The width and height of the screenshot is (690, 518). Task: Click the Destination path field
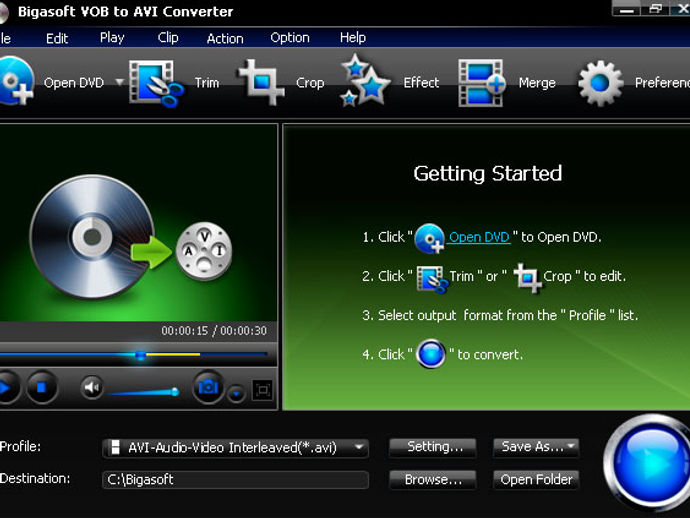coord(235,480)
